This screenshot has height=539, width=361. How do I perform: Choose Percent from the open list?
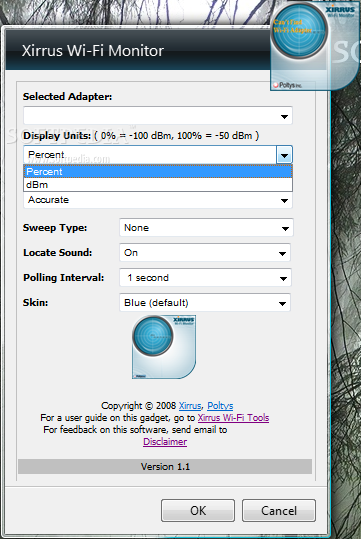point(158,172)
